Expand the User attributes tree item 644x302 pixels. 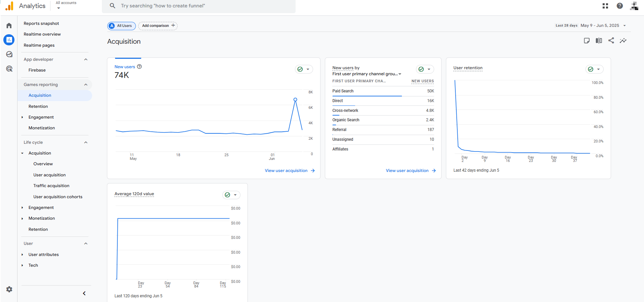tap(22, 255)
